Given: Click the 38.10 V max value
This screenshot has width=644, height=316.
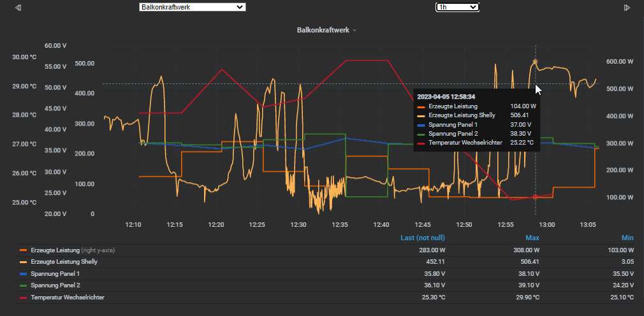Looking at the screenshot, I should (x=528, y=273).
